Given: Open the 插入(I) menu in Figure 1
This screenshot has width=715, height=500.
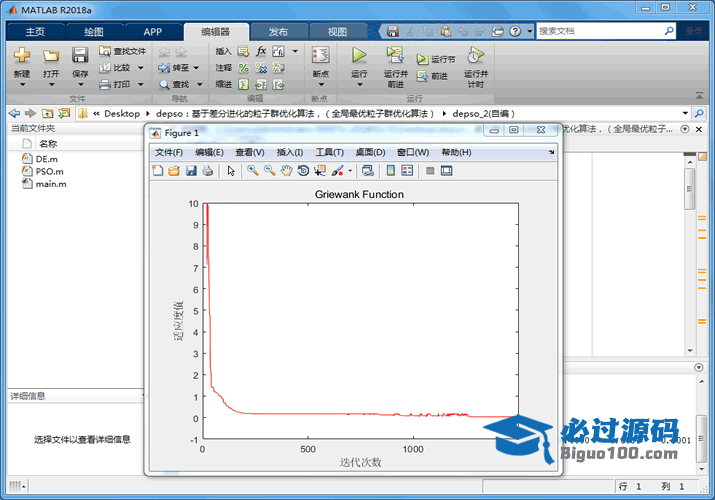Looking at the screenshot, I should [x=290, y=152].
